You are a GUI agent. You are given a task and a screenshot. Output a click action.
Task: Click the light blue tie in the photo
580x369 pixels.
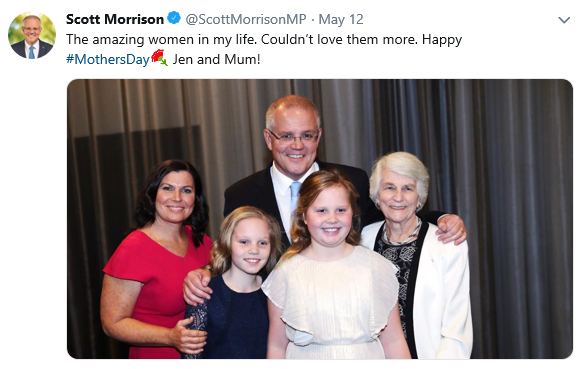(294, 196)
